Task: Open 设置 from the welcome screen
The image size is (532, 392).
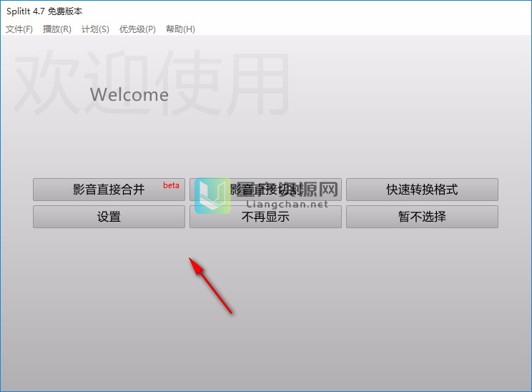Action: (109, 217)
